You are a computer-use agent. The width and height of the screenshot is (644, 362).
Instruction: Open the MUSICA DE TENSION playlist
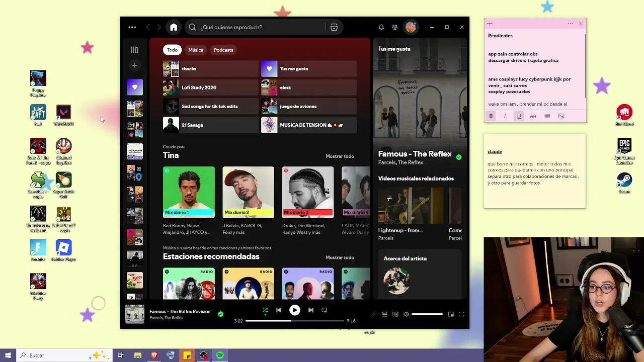coord(309,125)
